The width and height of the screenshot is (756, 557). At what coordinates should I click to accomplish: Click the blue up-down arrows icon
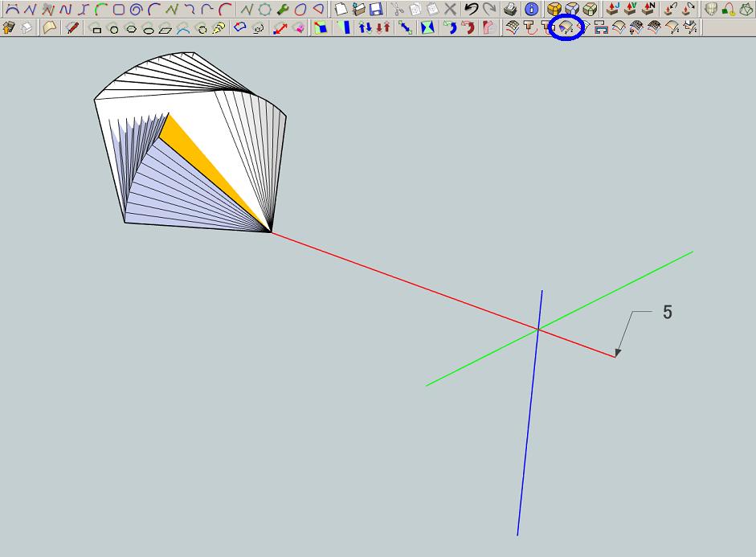point(365,27)
